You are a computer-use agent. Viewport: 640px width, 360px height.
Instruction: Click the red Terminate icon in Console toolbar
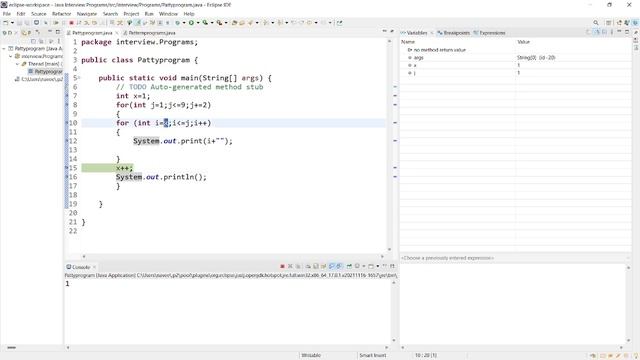pos(282,267)
